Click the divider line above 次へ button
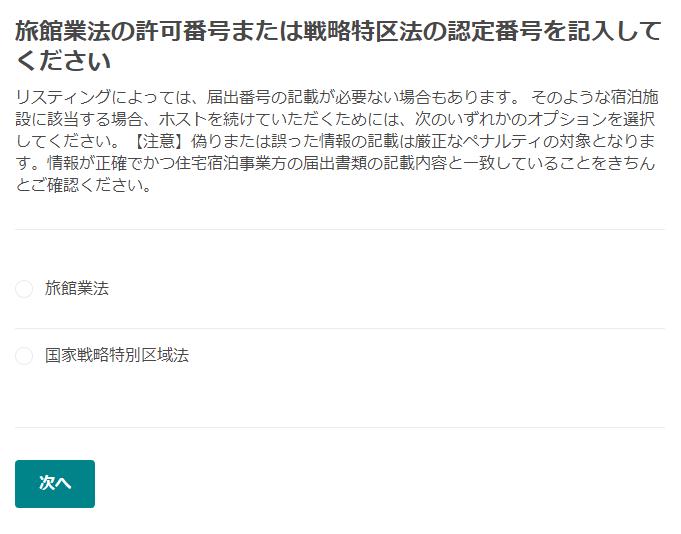 pyautogui.click(x=340, y=427)
